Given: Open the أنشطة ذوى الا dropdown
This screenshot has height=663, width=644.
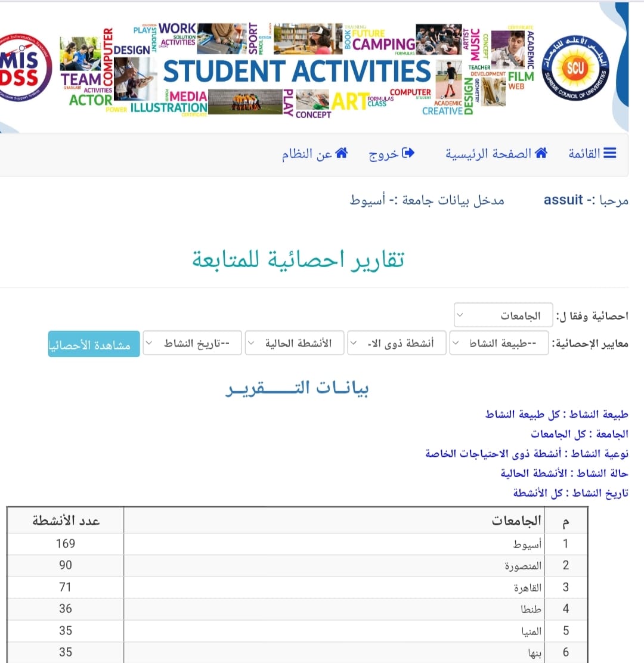Looking at the screenshot, I should [x=397, y=343].
